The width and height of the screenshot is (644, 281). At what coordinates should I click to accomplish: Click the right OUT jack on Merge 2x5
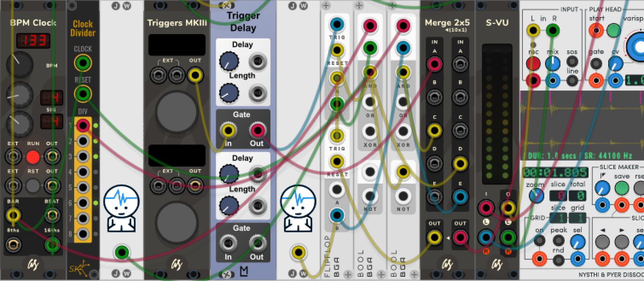point(460,237)
